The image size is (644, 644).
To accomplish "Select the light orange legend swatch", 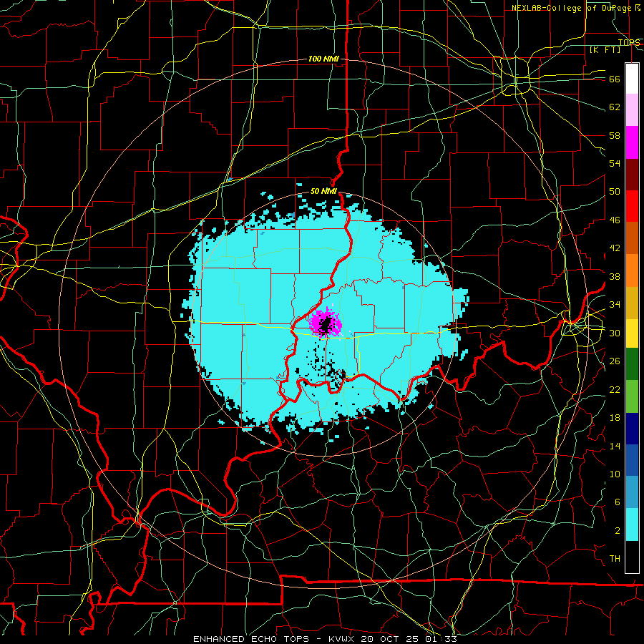I will coord(632,270).
